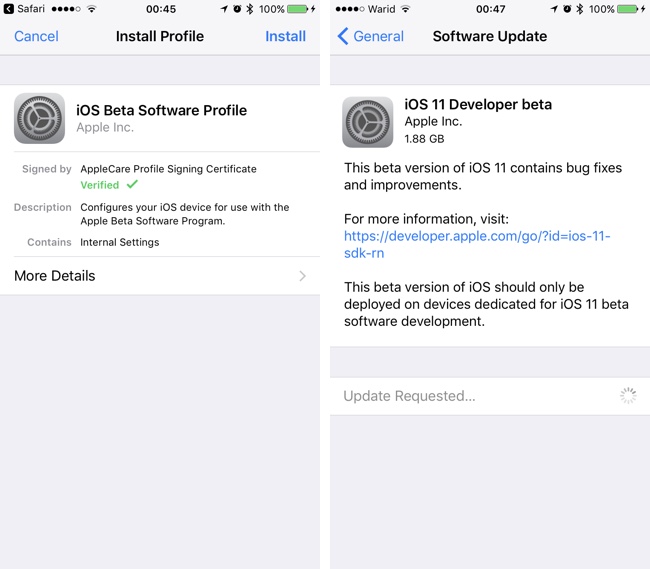Tap the left screen alarm clock icon

tap(237, 9)
